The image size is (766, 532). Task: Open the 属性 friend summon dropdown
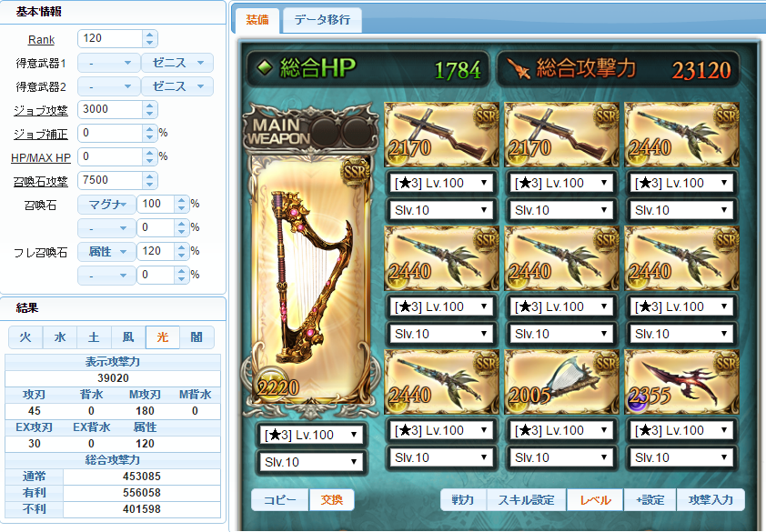click(x=106, y=252)
